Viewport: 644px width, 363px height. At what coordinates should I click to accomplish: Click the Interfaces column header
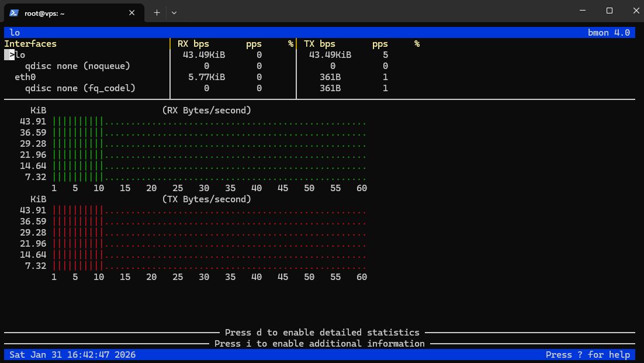[x=30, y=44]
